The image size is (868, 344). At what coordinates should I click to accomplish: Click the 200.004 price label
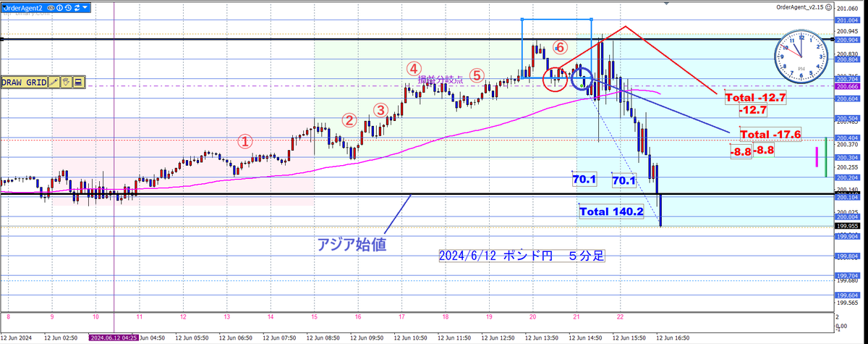pyautogui.click(x=847, y=217)
